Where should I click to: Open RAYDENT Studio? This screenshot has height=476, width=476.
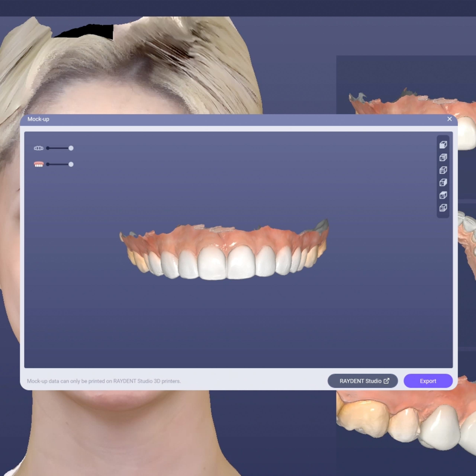click(x=362, y=381)
